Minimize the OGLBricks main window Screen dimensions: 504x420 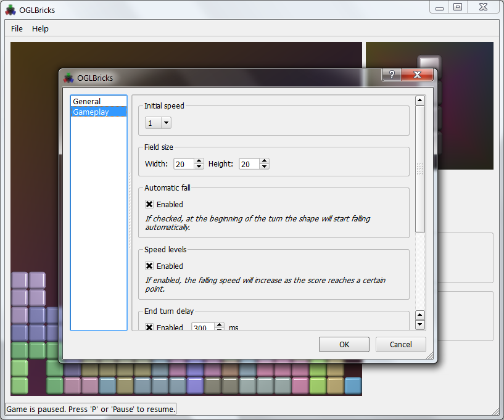pyautogui.click(x=439, y=7)
